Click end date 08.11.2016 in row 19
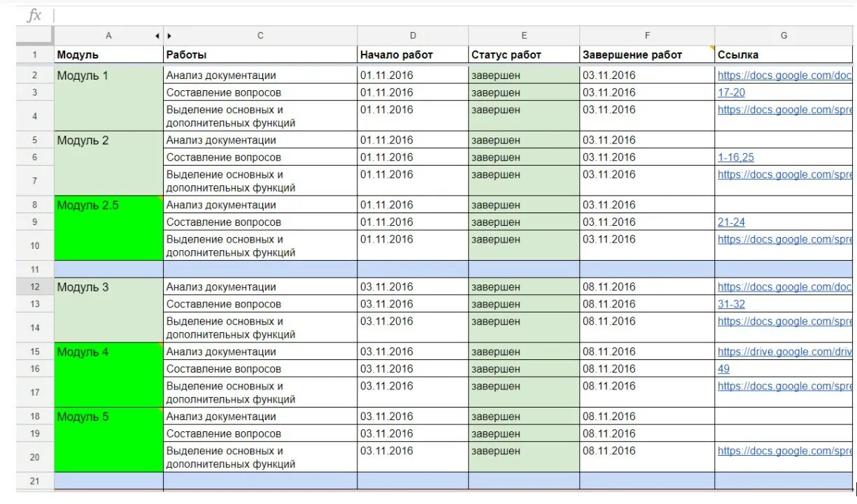Viewport: 857px width, 504px height. click(x=609, y=433)
